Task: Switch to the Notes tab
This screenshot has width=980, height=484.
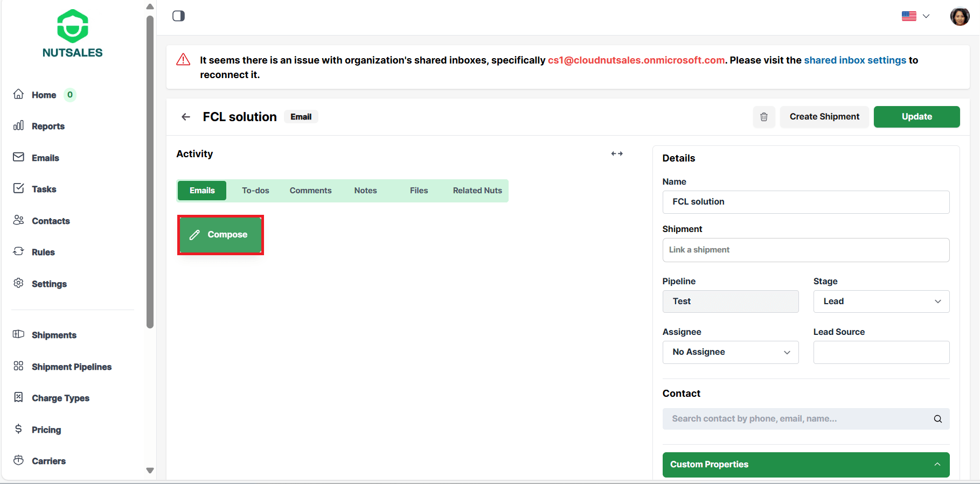Action: [365, 191]
